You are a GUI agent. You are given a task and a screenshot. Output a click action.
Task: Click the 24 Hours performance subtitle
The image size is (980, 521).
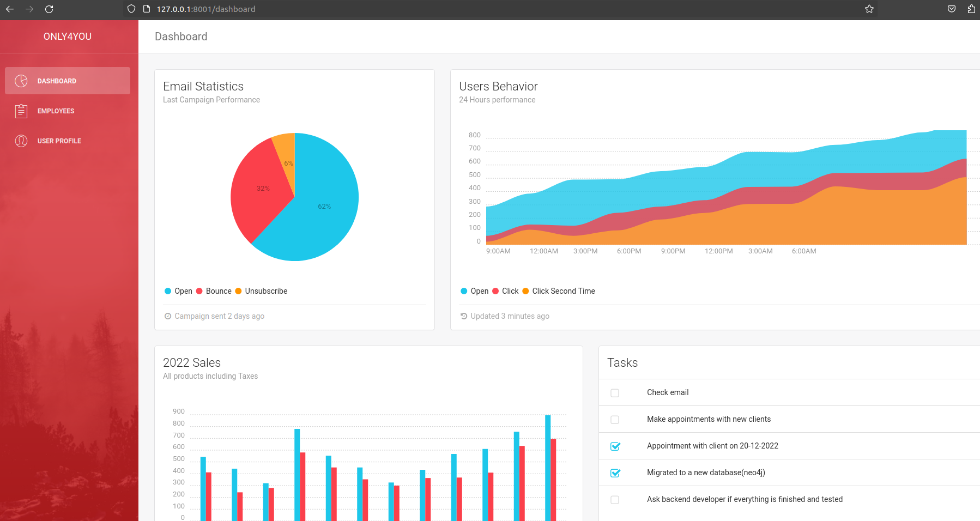tap(497, 100)
